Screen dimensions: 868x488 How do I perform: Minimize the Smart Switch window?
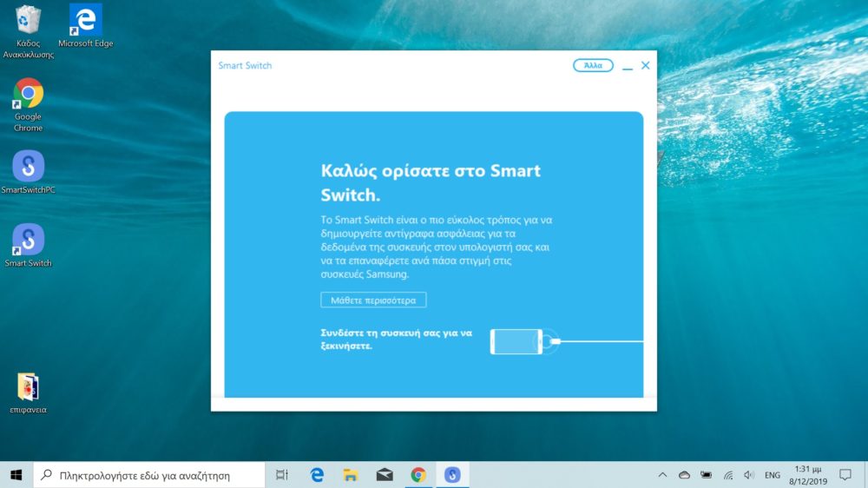coord(627,65)
